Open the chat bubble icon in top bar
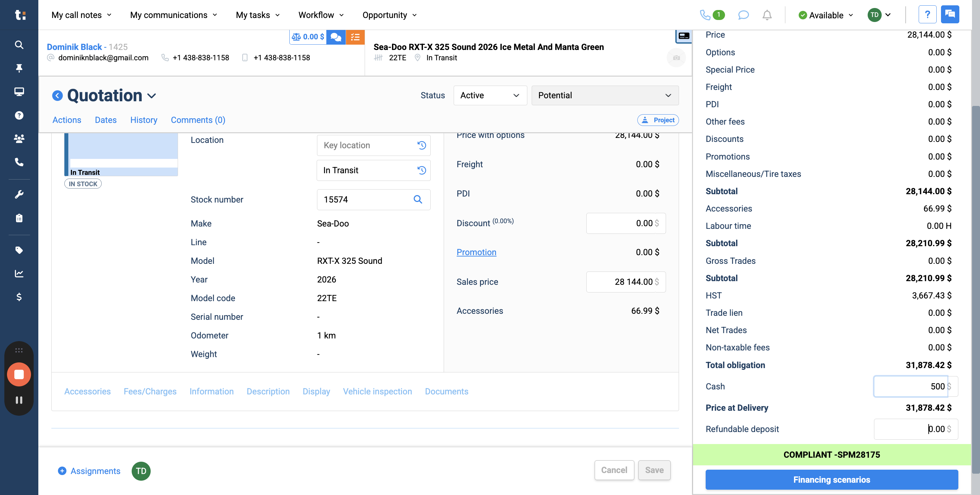Image resolution: width=980 pixels, height=495 pixels. 743,15
